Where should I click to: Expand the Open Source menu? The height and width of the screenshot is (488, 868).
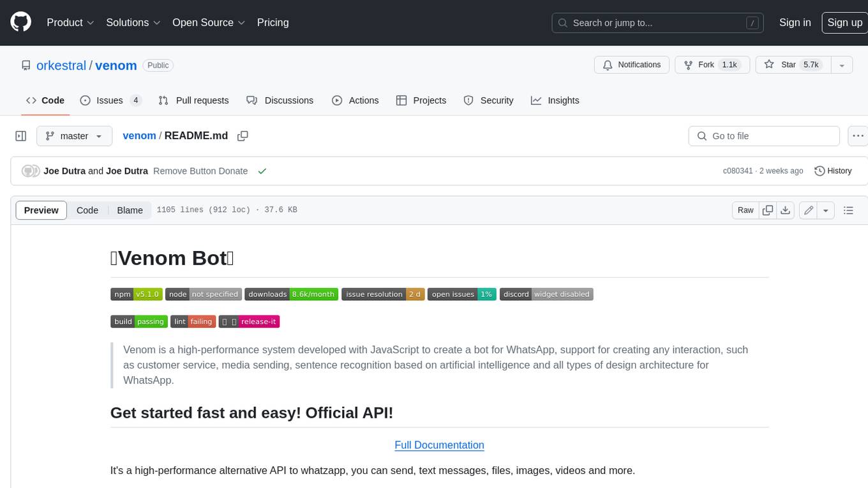[x=209, y=22]
